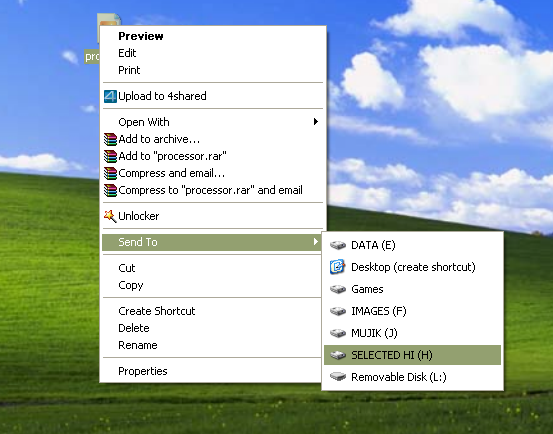
Task: Click the Removable Disk (L:) drive icon
Action: coord(338,377)
